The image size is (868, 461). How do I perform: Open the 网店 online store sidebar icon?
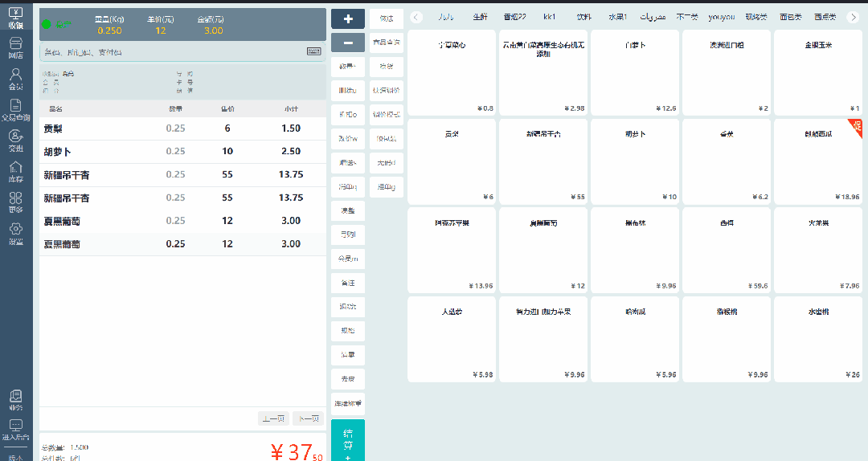15,47
